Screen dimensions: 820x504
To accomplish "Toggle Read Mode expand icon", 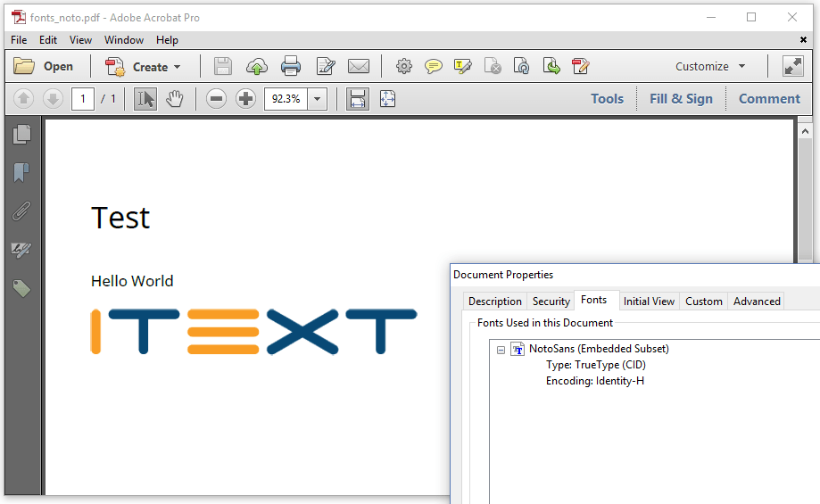I will coord(793,66).
